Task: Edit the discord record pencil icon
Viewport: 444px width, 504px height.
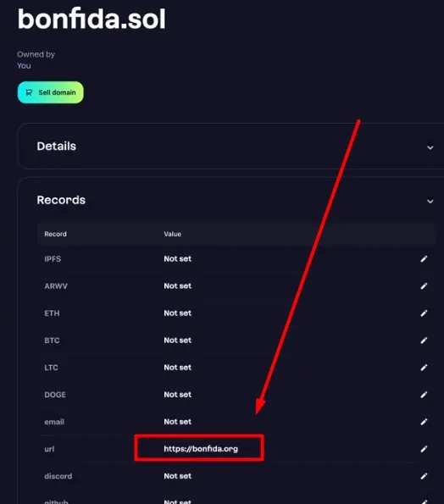Action: tap(424, 476)
